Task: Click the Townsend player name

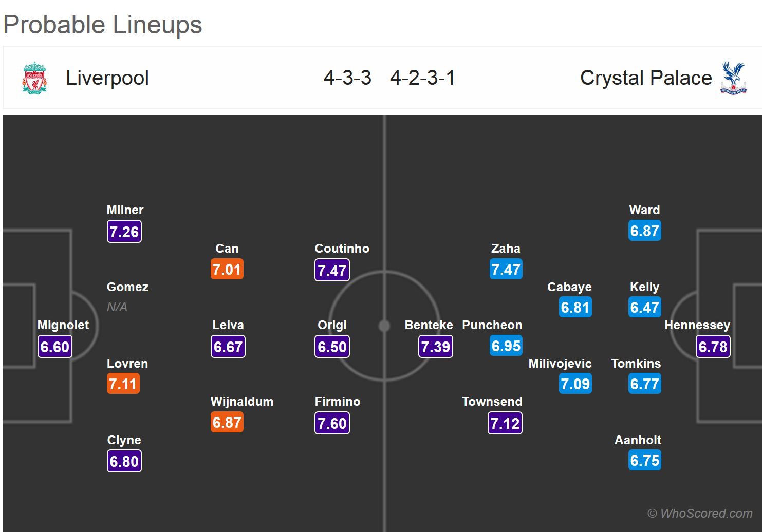Action: click(492, 402)
